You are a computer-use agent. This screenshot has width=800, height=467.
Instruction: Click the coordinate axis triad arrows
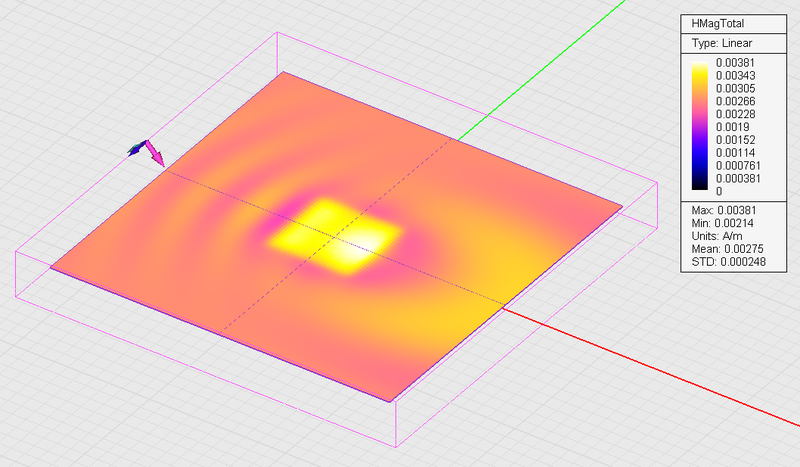(146, 152)
